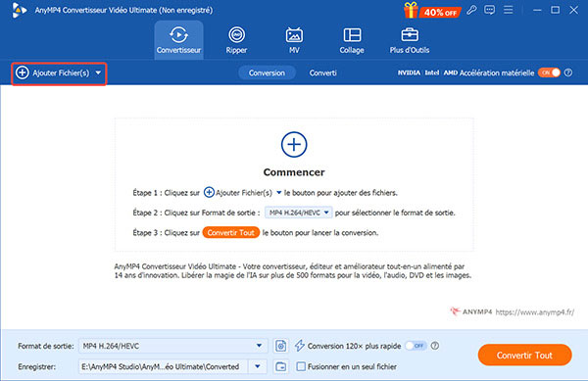Open the MV tab
This screenshot has height=381, width=588.
[x=294, y=40]
